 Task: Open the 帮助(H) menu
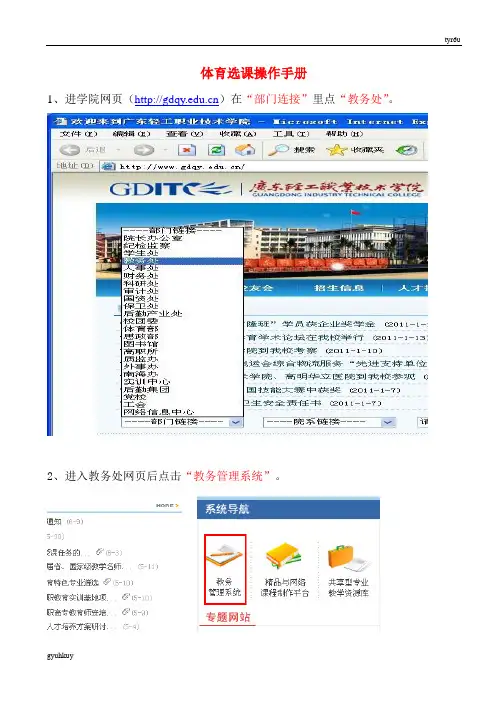[x=344, y=134]
